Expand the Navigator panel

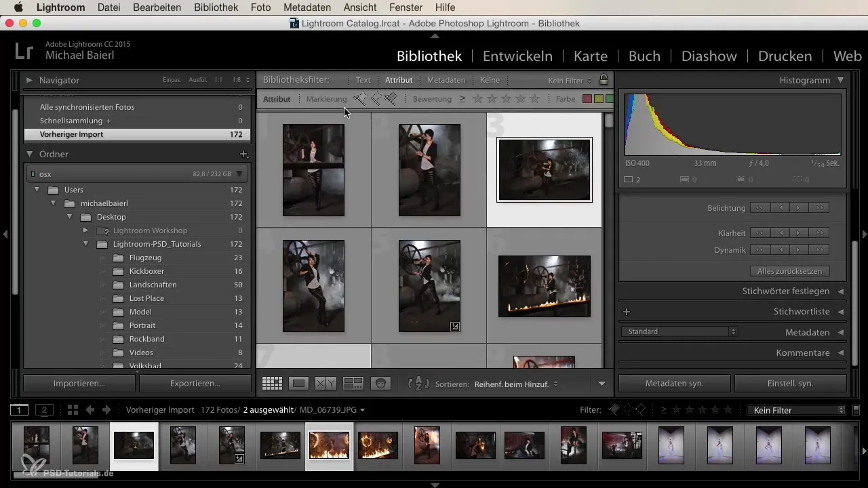point(29,80)
